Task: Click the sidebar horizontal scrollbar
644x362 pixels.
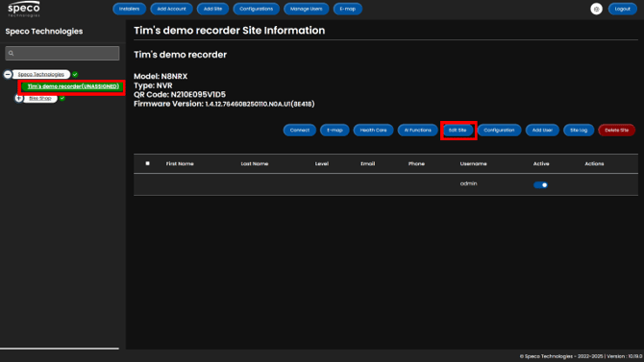Action: pyautogui.click(x=60, y=349)
